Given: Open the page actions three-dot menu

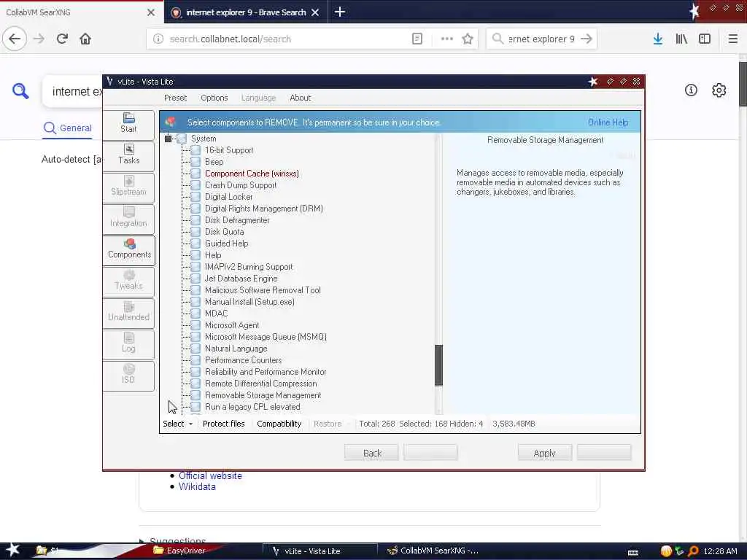Looking at the screenshot, I should [447, 39].
